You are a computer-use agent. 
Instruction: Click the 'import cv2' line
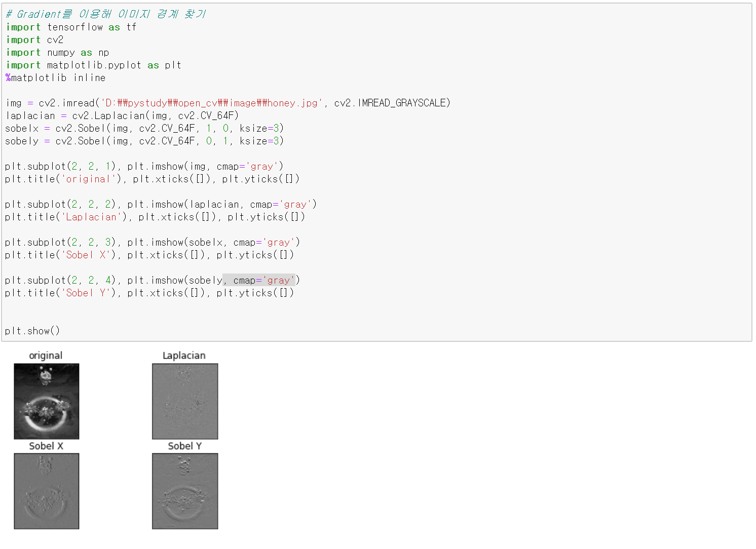(x=35, y=40)
